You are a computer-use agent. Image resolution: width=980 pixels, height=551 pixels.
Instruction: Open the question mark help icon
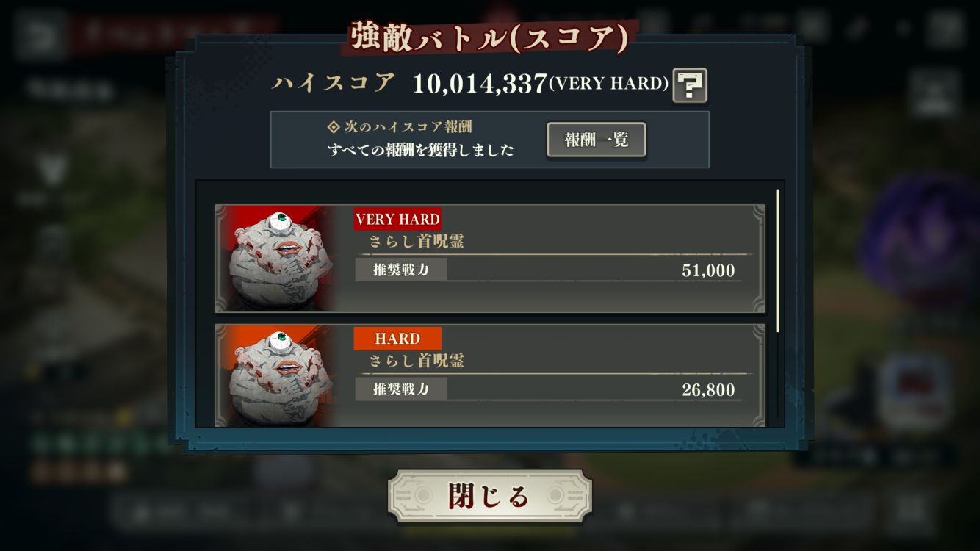689,85
